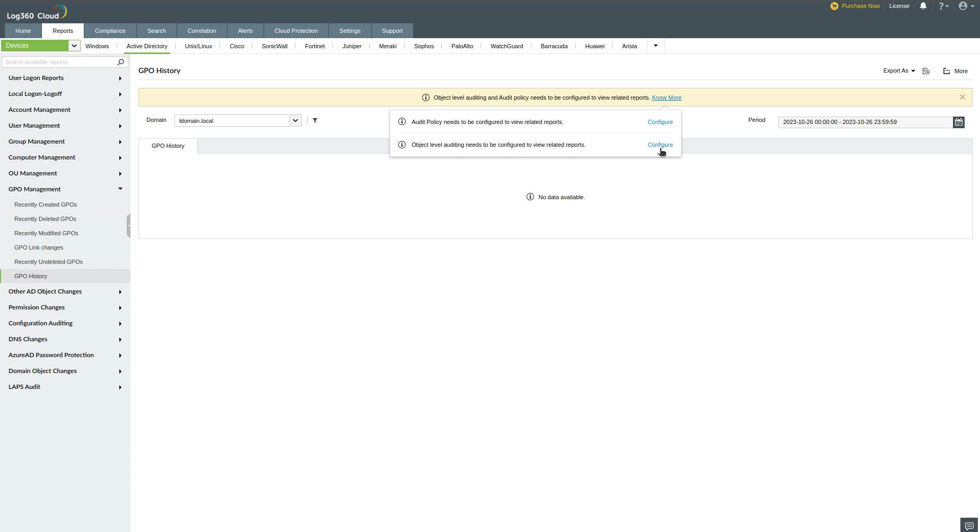
Task: Open the More options menu
Action: coord(956,71)
